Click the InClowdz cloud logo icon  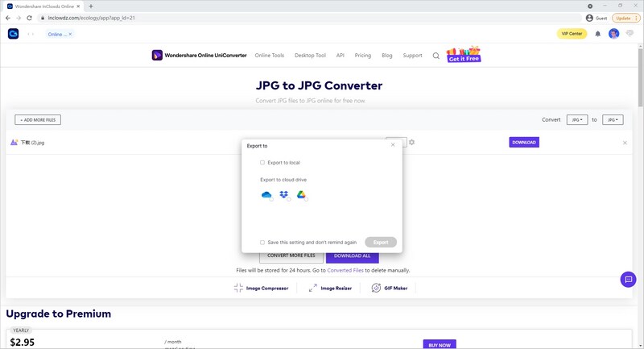point(13,34)
